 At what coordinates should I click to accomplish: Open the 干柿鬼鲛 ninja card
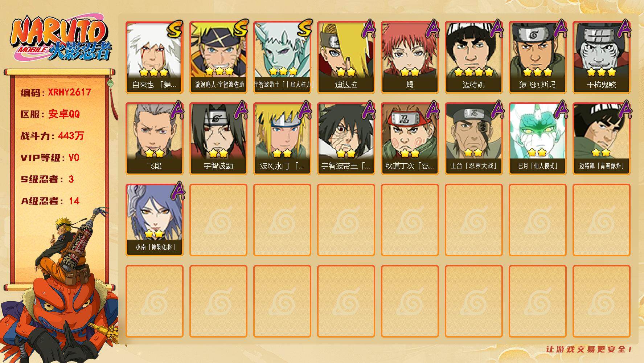[x=602, y=57]
